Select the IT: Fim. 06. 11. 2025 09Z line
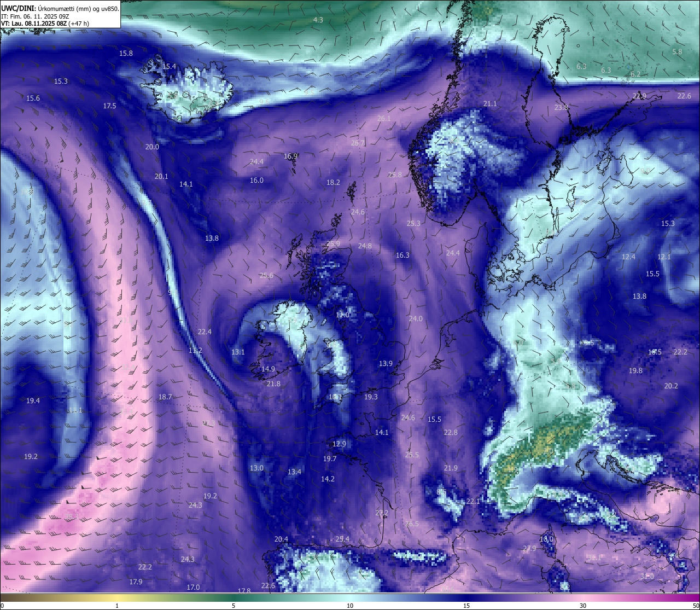This screenshot has height=610, width=700. [35, 16]
